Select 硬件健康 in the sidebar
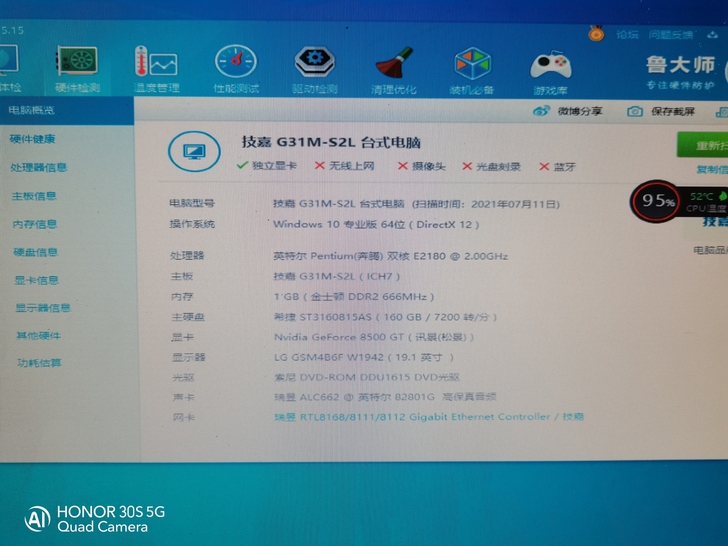The height and width of the screenshot is (546, 728). [32, 139]
